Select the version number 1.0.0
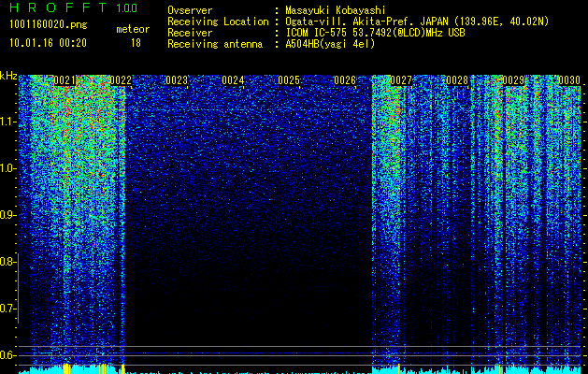588x374 pixels. click(127, 7)
